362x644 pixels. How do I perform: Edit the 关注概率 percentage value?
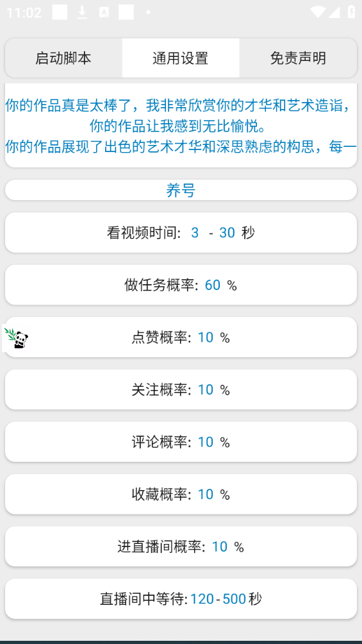pos(206,390)
